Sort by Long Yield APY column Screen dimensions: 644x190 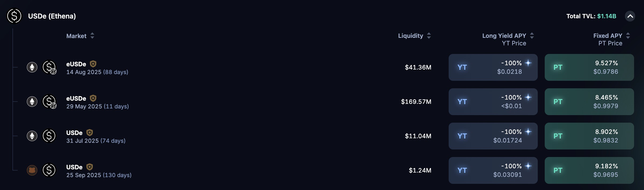coord(532,36)
